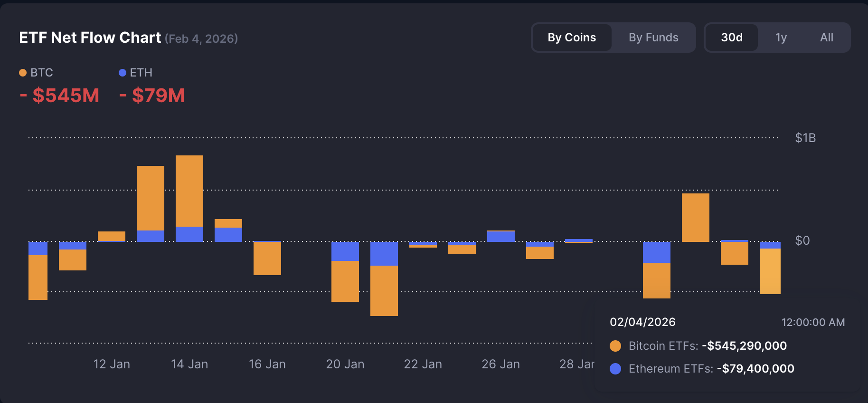Click the BTC total -$545M value
Screen dimensions: 868x403
click(x=60, y=96)
